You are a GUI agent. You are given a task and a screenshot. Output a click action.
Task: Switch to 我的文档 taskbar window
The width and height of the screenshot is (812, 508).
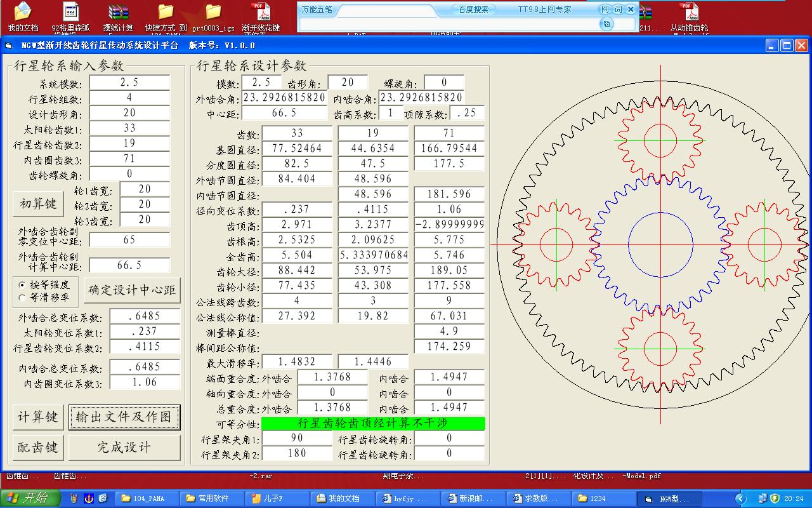click(x=343, y=498)
